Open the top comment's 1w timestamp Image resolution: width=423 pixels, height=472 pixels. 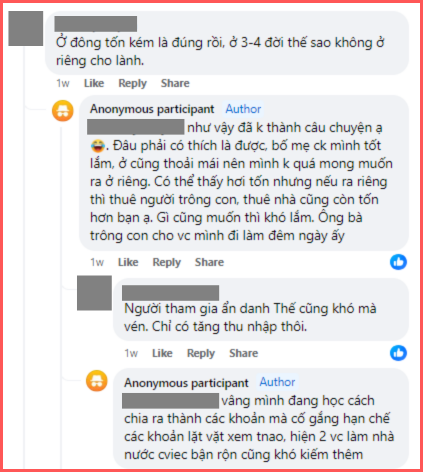point(63,83)
